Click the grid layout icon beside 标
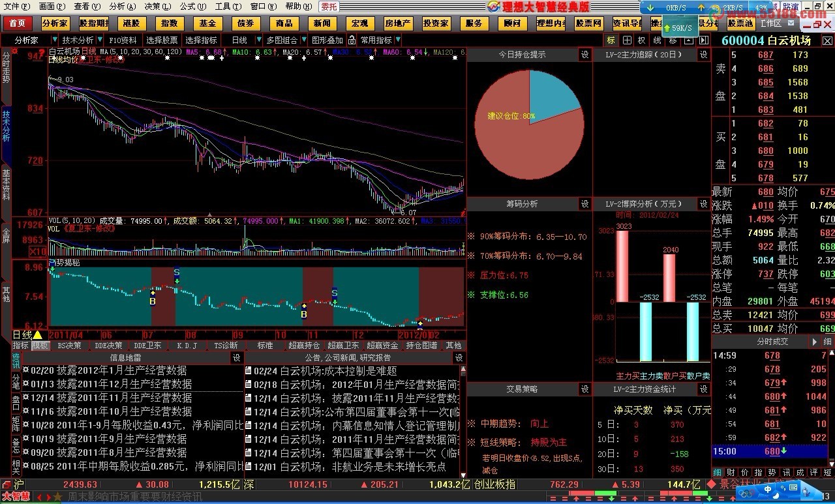Image resolution: width=835 pixels, height=504 pixels. click(x=626, y=40)
